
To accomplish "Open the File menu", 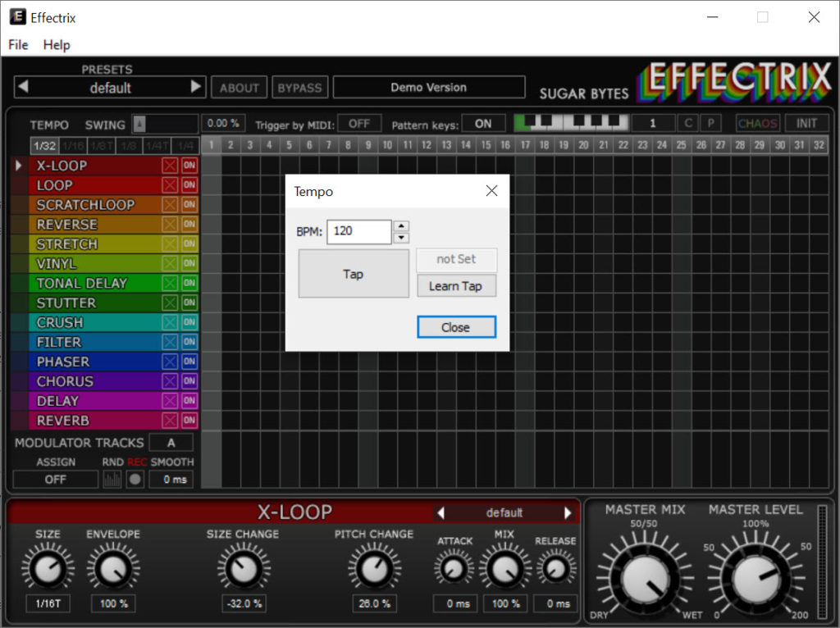I will click(18, 45).
